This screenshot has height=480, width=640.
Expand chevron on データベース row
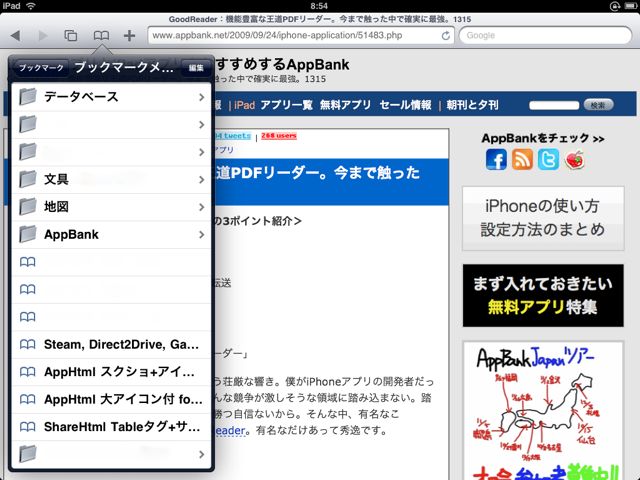click(202, 97)
